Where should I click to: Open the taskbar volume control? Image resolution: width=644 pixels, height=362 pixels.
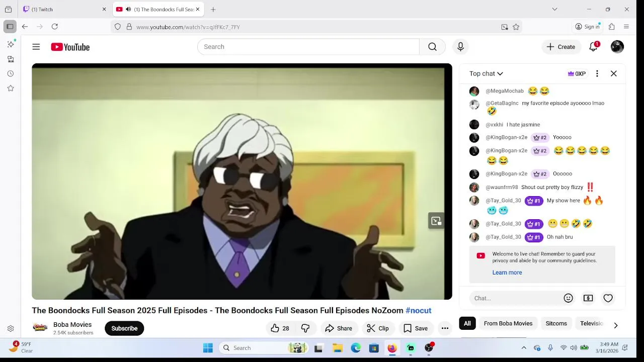574,348
